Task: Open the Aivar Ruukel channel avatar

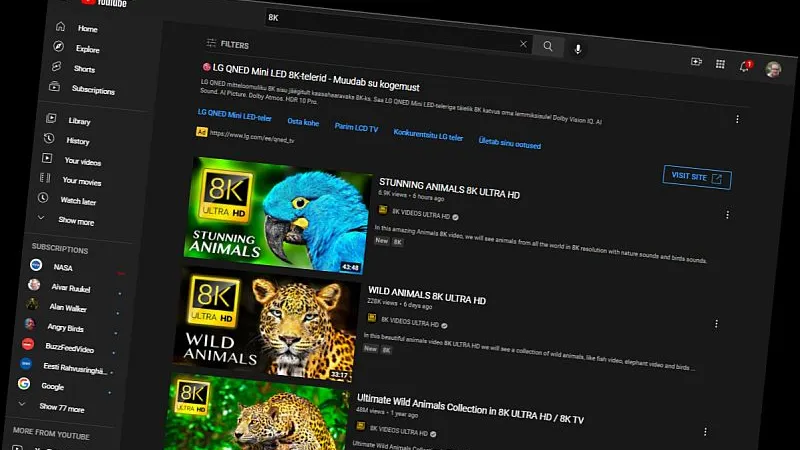Action: click(34, 285)
